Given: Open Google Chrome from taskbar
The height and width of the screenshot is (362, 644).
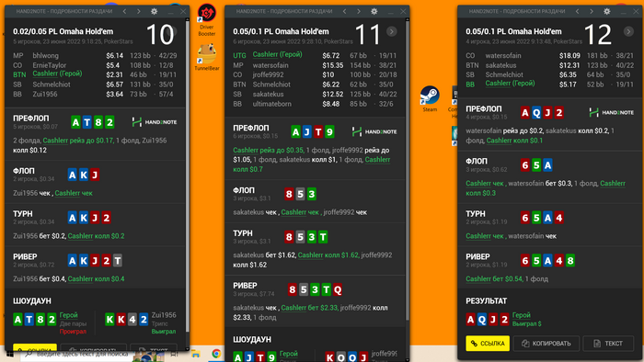Looking at the screenshot, I should (x=216, y=354).
